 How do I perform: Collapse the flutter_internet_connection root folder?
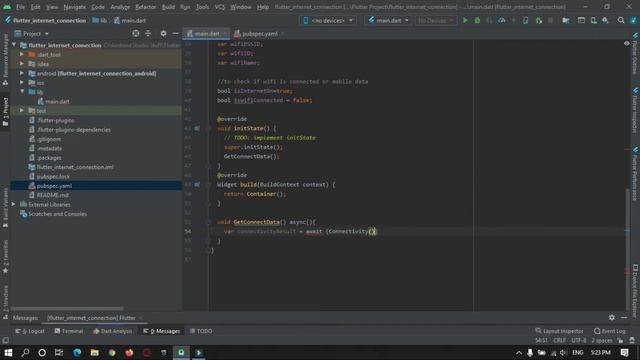(14, 45)
